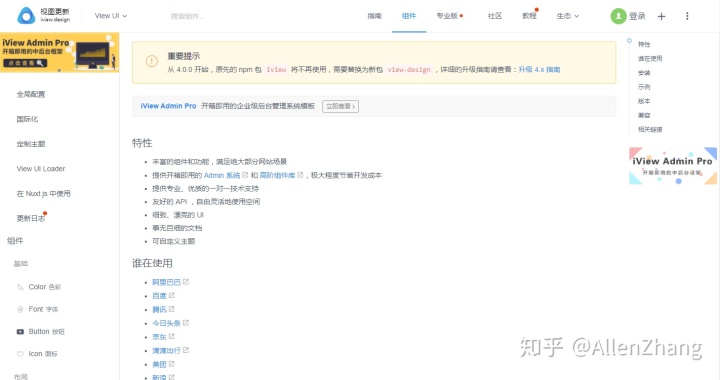The image size is (720, 380).
Task: Click the 登录 login link
Action: tap(637, 16)
